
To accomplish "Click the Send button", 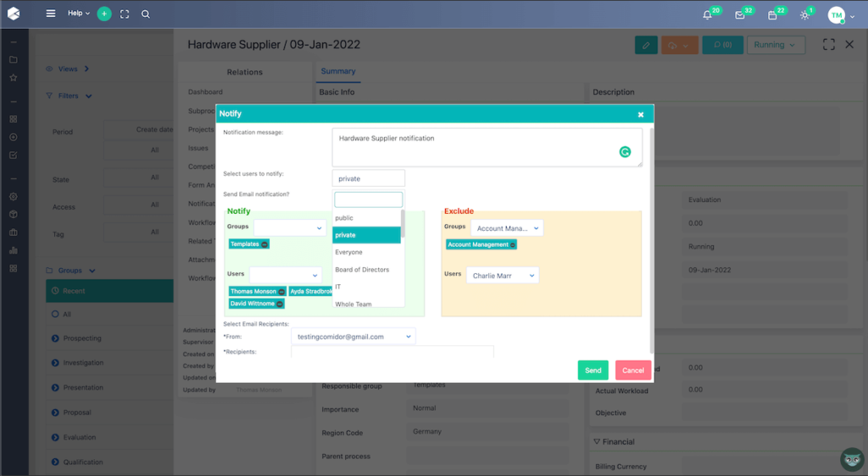I will pos(593,370).
